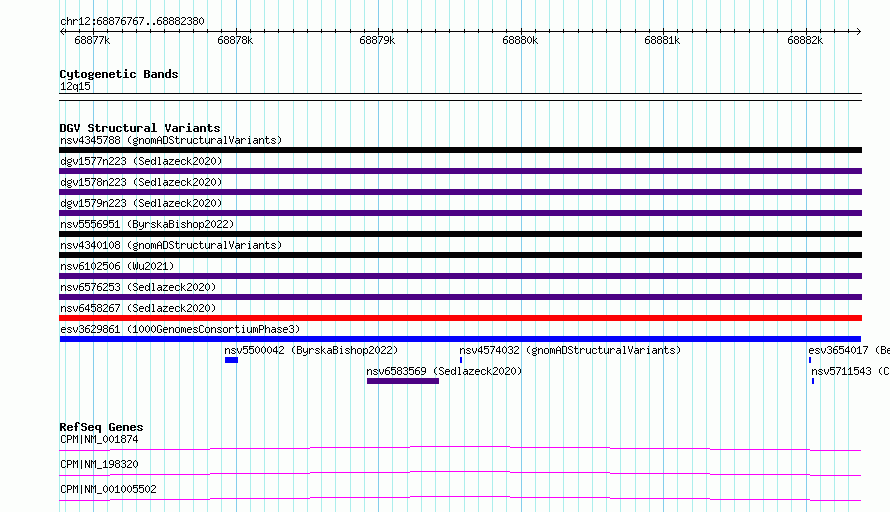Click the nsv5711543 variant label
890x512 pixels.
click(850, 371)
